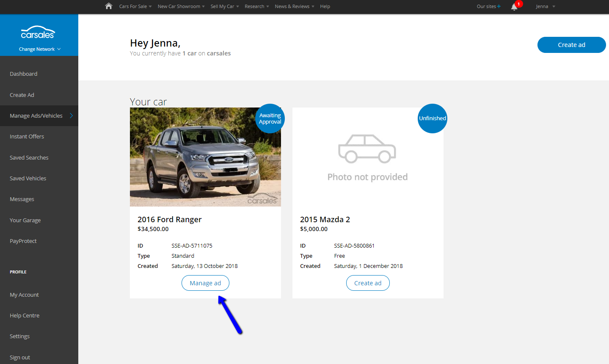Expand the New Car Showroom menu
Screen dimensions: 609x364
(x=181, y=6)
